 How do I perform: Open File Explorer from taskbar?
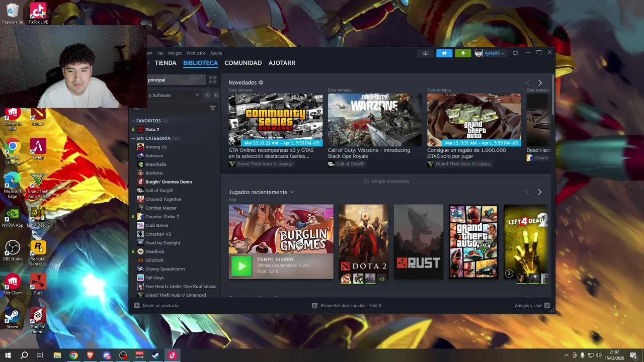point(57,355)
